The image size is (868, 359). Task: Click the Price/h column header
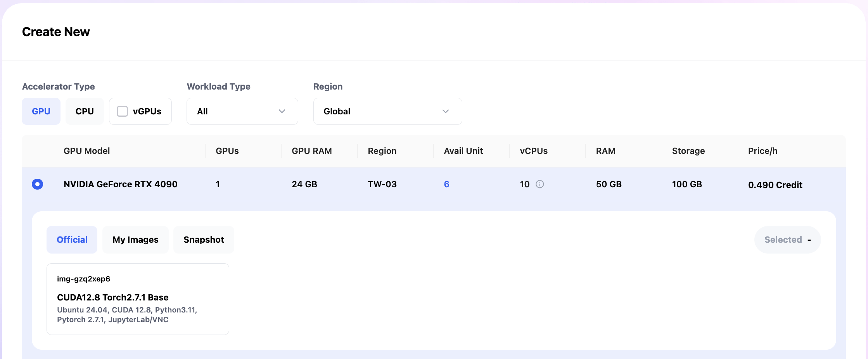pos(763,151)
